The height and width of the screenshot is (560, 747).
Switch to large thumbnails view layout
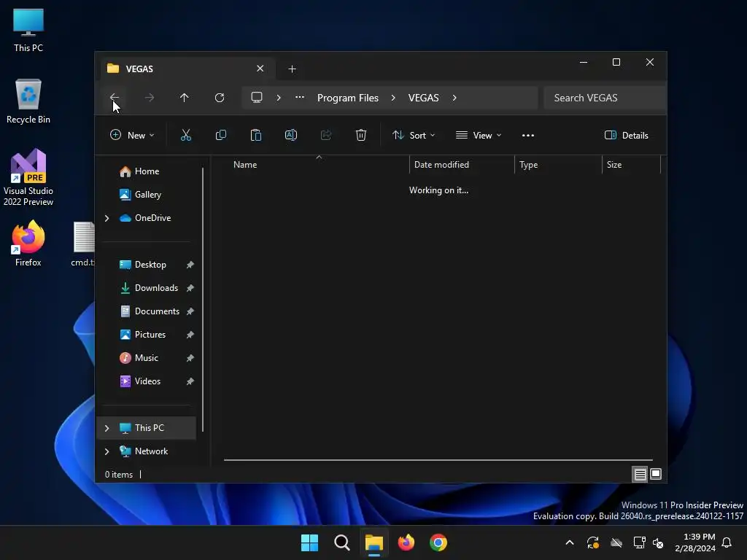656,474
